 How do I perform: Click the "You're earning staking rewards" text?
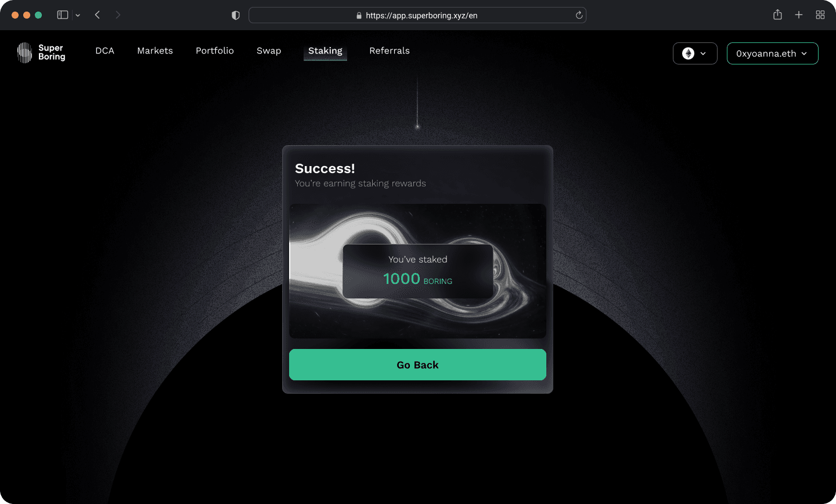point(361,183)
